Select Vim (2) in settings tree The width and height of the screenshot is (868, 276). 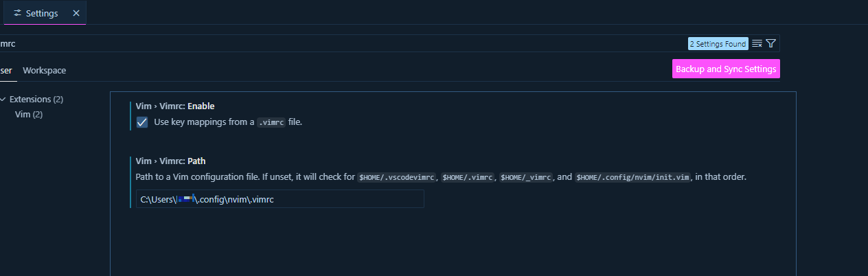29,115
